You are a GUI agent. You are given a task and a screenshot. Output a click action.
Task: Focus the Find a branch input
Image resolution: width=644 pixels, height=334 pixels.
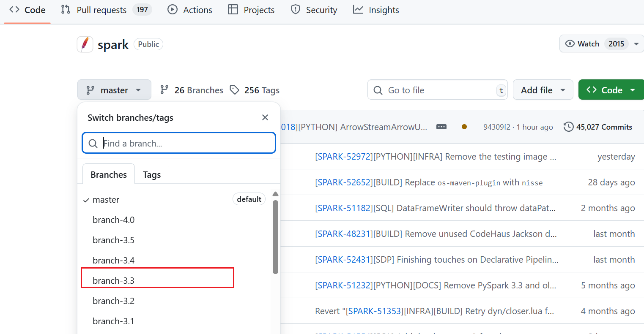coord(179,143)
